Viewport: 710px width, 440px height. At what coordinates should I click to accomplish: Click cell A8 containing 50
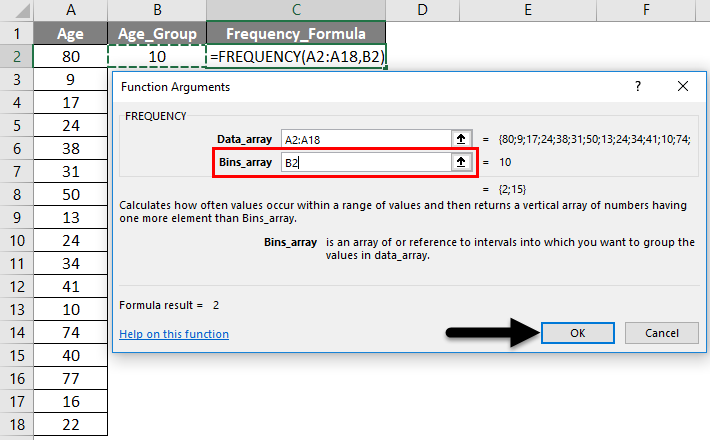coord(71,194)
